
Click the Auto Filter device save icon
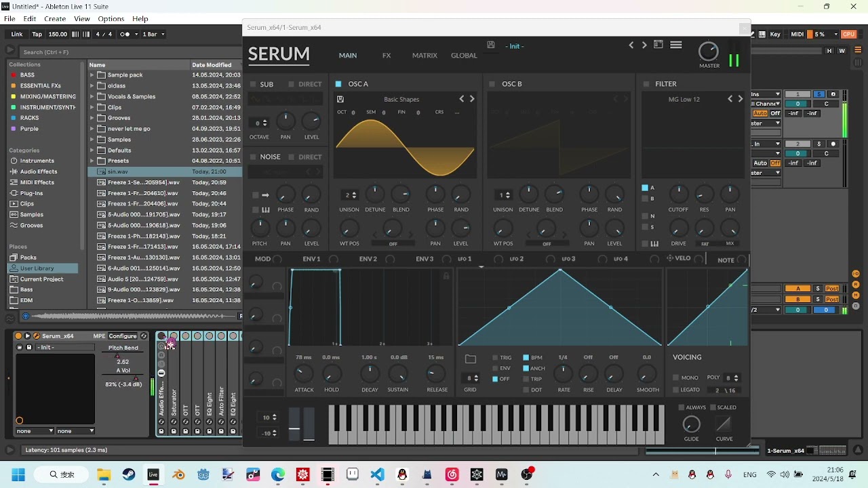pos(221,431)
